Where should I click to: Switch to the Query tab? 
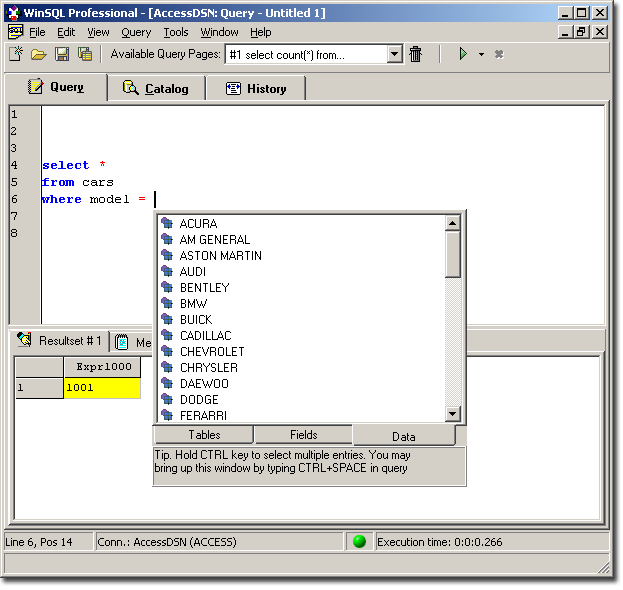point(56,87)
